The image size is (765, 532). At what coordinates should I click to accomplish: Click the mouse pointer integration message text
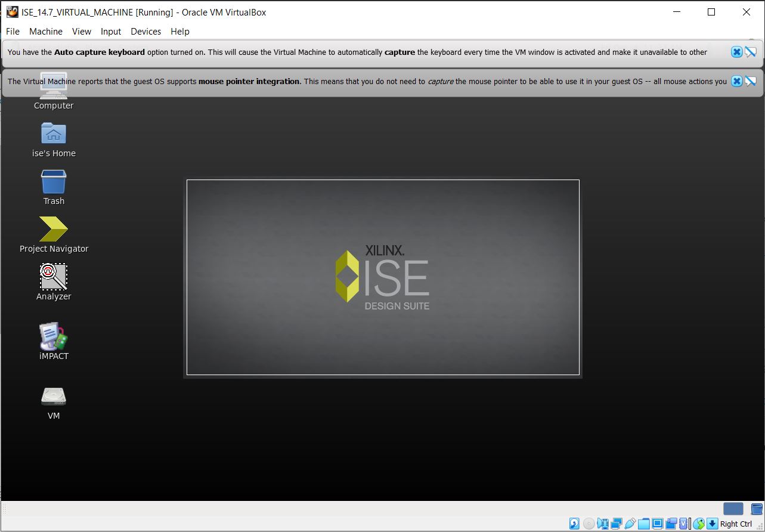(x=367, y=81)
